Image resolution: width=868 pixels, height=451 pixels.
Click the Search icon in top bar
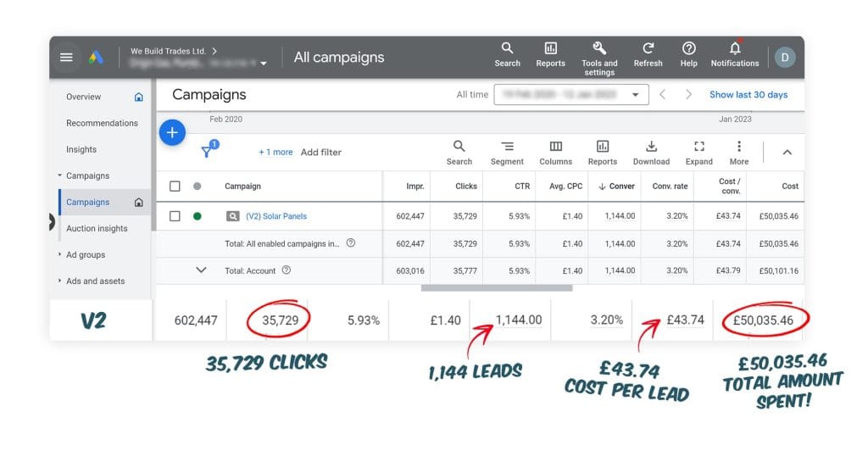point(507,49)
